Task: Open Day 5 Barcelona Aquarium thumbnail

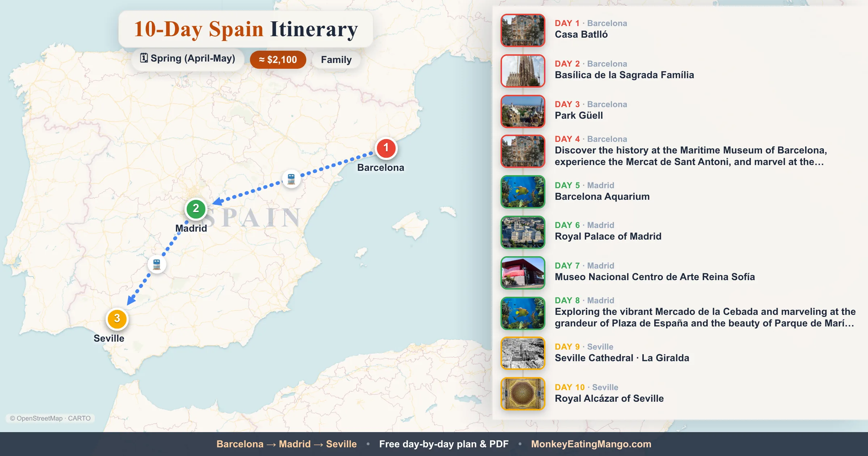Action: 523,191
